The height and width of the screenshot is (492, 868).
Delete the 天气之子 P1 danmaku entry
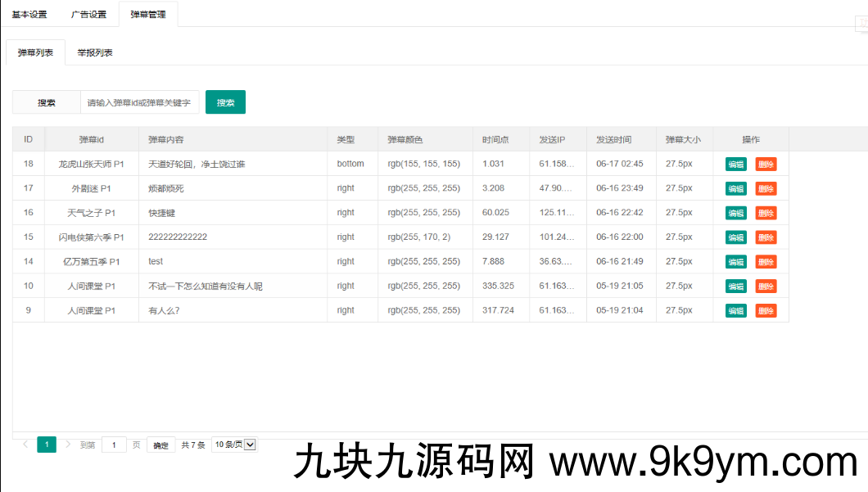tap(766, 214)
